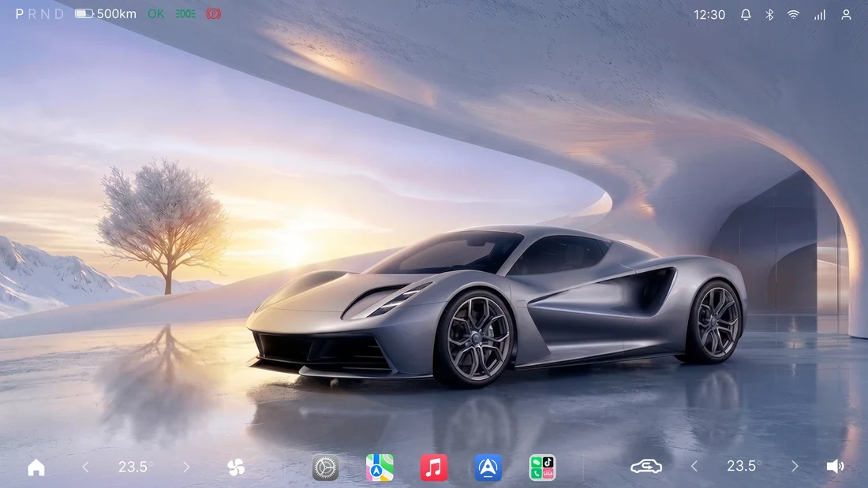
Task: Tap the red parking brake indicator
Action: pyautogui.click(x=214, y=14)
